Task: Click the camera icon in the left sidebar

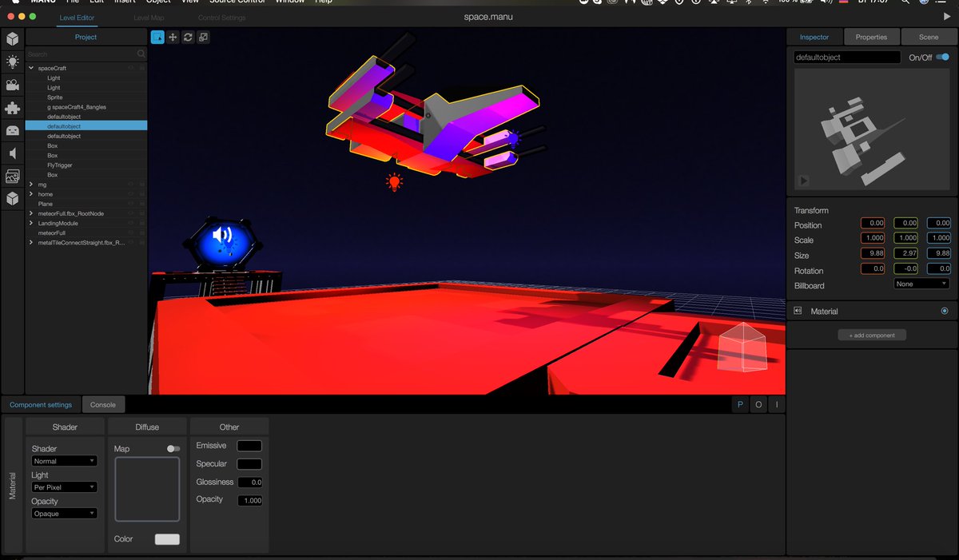Action: click(x=12, y=85)
